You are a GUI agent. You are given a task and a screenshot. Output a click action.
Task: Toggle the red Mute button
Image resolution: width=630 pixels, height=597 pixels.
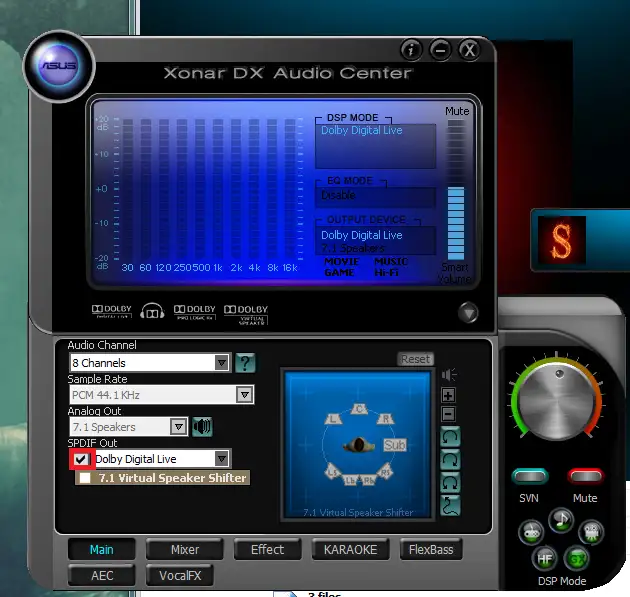point(585,476)
